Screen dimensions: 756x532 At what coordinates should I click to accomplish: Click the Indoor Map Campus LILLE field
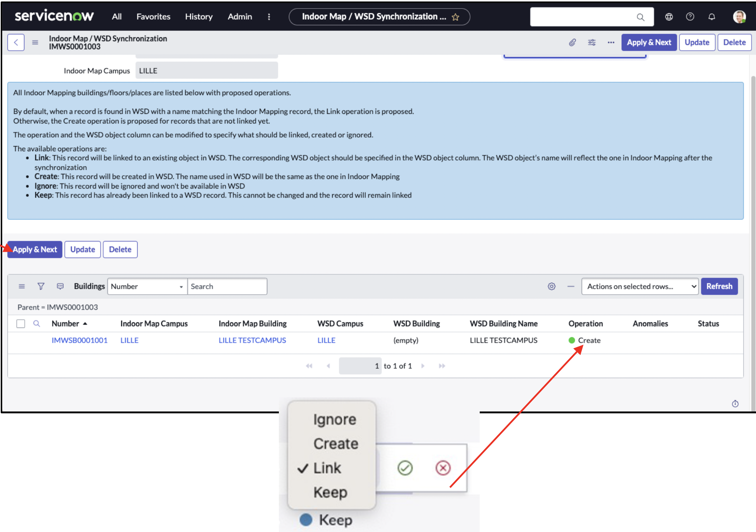tap(207, 71)
